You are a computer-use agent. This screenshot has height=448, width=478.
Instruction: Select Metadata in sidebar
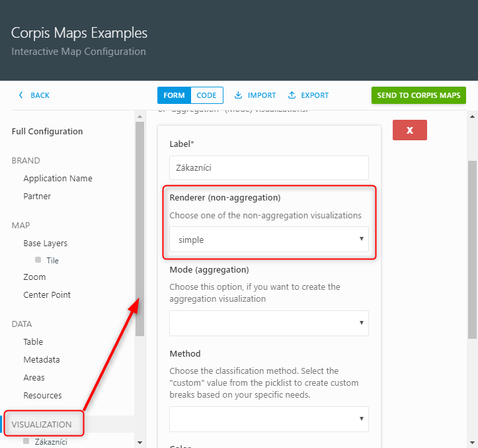tap(42, 360)
